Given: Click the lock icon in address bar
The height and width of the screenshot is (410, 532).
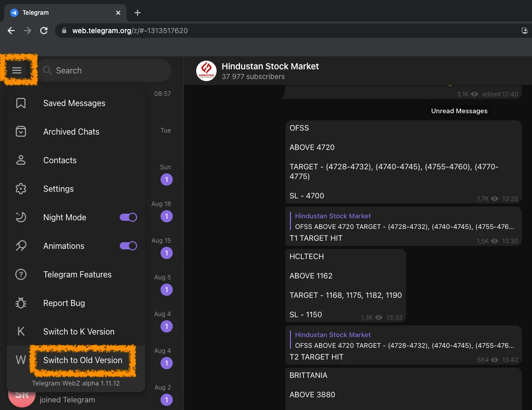Looking at the screenshot, I should (64, 31).
